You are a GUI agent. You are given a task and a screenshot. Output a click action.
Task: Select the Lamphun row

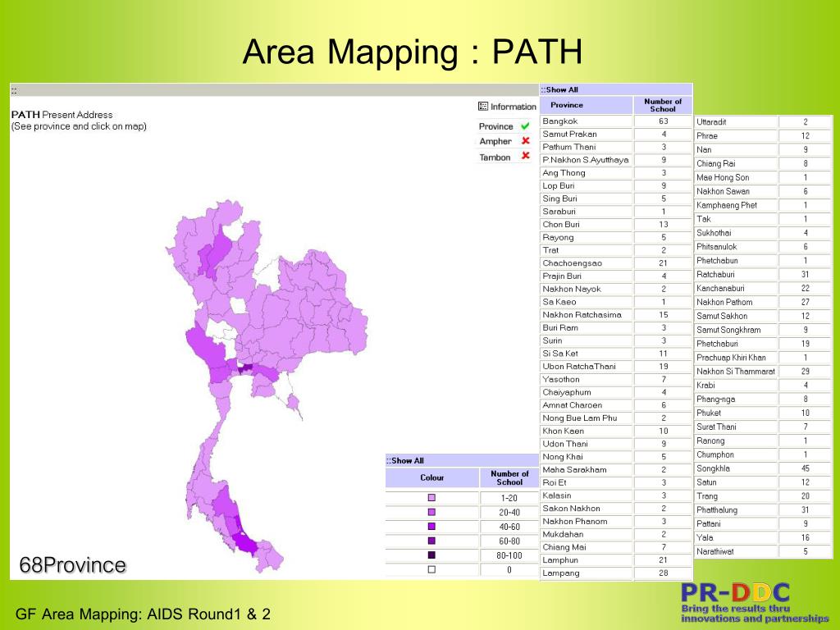(616, 559)
